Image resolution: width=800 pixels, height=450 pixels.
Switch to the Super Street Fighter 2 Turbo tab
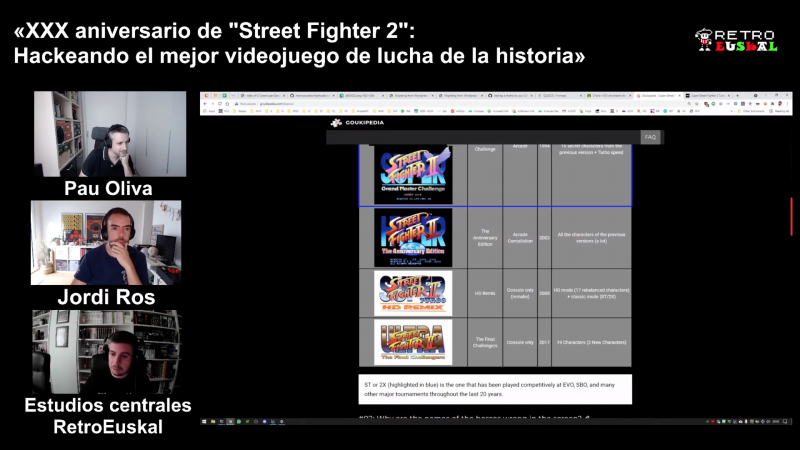[709, 95]
